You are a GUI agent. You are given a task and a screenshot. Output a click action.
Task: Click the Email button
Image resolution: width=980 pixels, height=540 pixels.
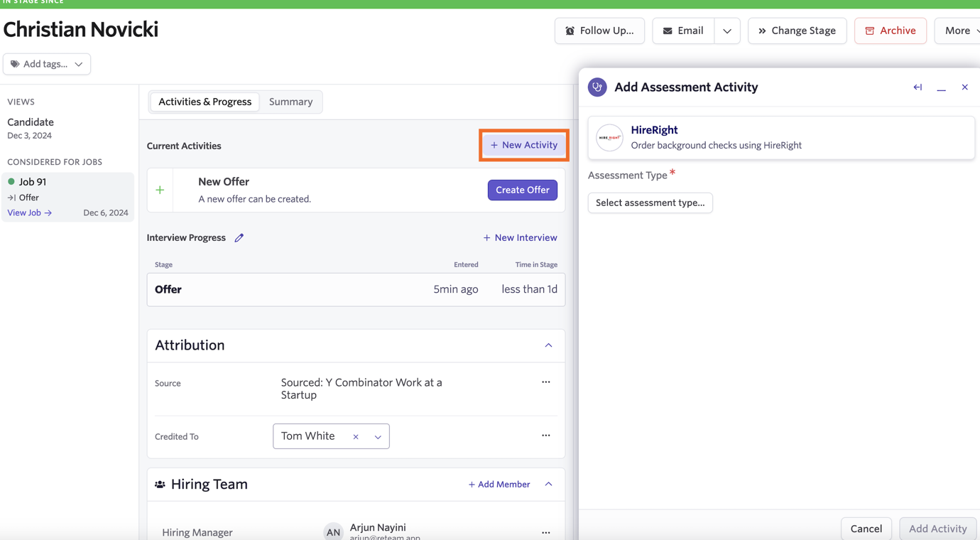pos(683,31)
